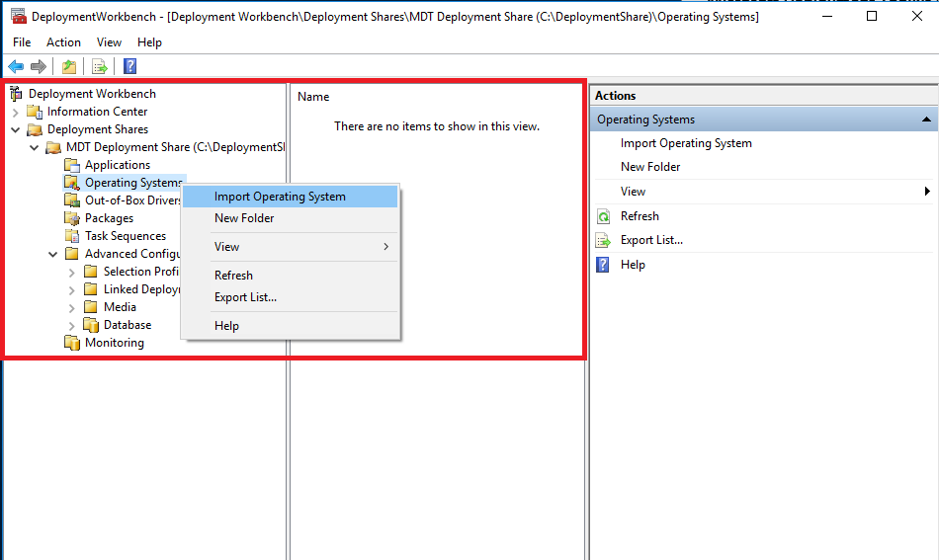Click the blue Help toolbar icon
939x560 pixels.
point(129,66)
